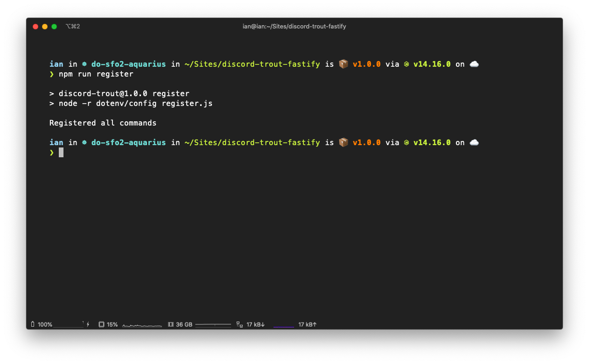Click the network icon in the status bar

pyautogui.click(x=239, y=324)
